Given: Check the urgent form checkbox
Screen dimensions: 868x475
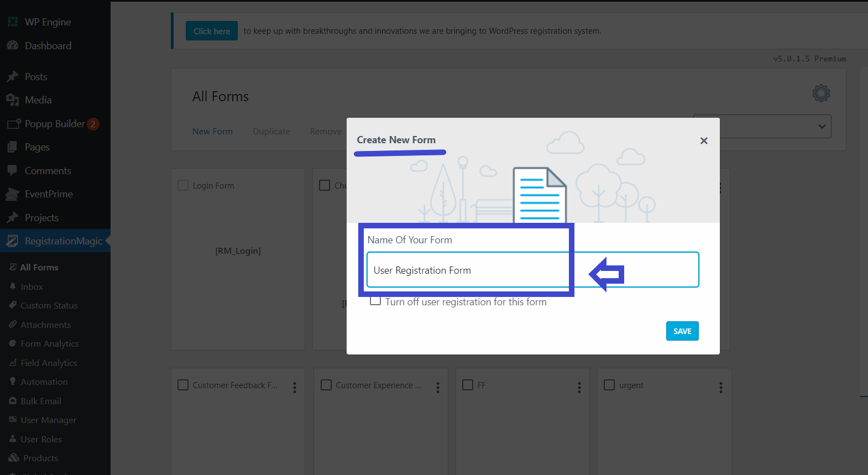Looking at the screenshot, I should click(x=609, y=385).
